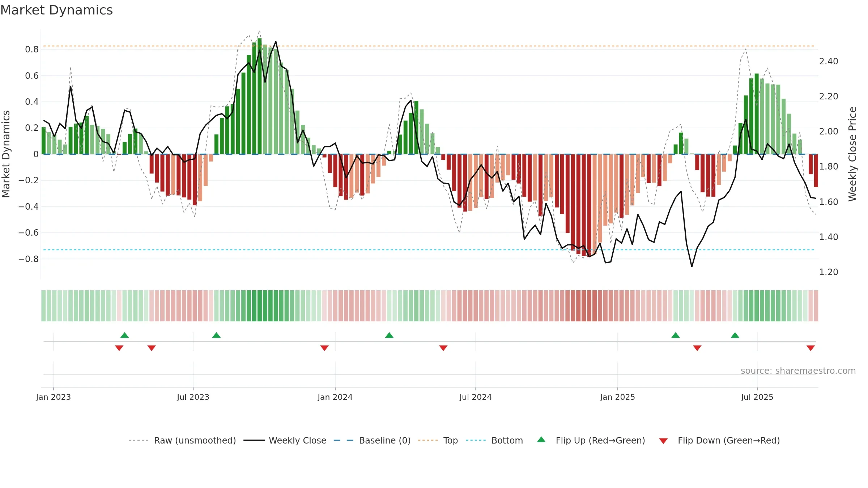The width and height of the screenshot is (868, 488).
Task: Click the Jul 2024 axis label
Action: pos(476,397)
